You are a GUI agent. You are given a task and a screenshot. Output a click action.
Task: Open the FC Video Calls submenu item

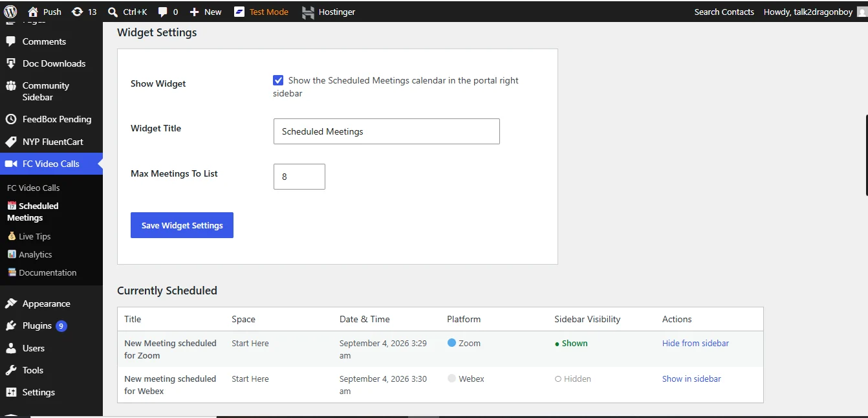pyautogui.click(x=33, y=188)
